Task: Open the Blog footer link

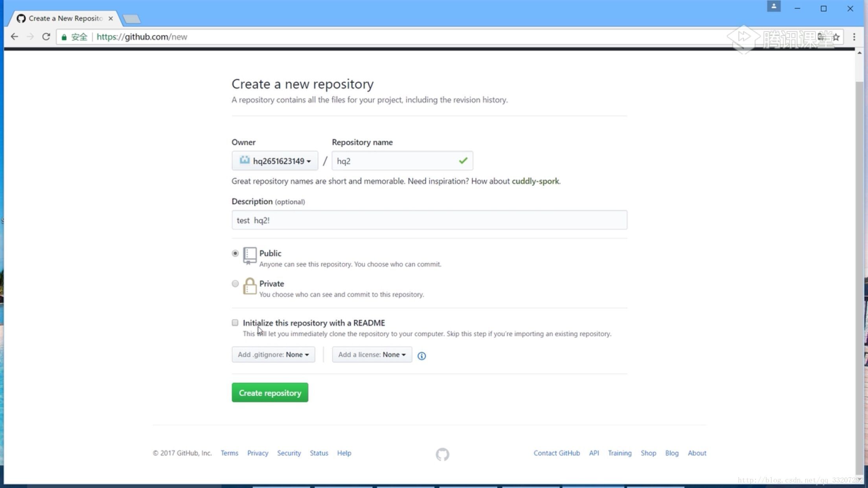Action: (x=672, y=453)
